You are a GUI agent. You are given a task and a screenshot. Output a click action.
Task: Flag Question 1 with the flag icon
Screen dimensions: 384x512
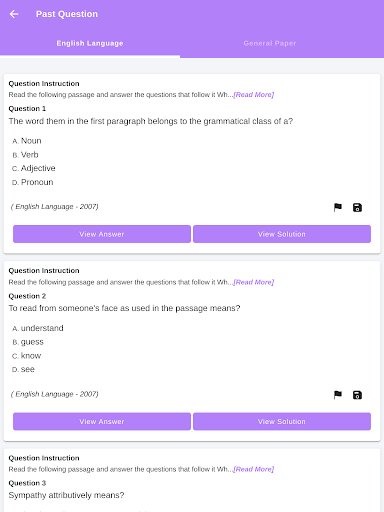(338, 207)
